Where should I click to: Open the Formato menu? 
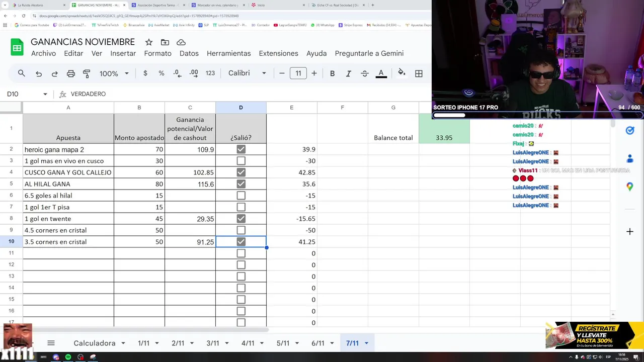coord(157,53)
